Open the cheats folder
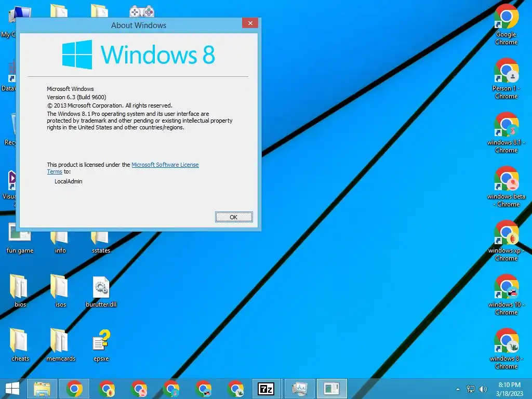 pos(20,345)
